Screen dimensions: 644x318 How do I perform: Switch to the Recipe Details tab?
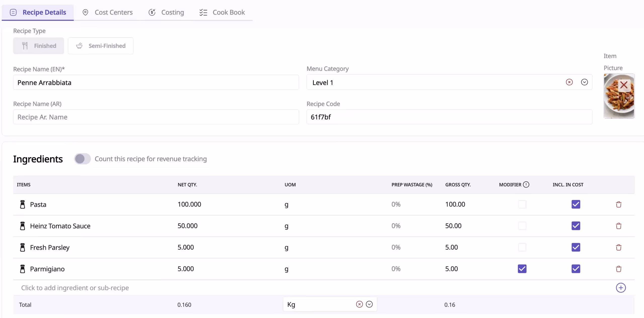click(x=37, y=12)
